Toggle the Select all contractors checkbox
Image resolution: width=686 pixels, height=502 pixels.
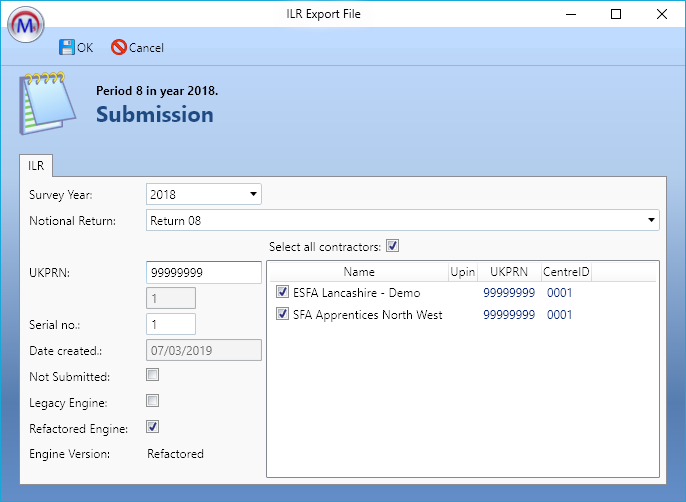coord(392,246)
